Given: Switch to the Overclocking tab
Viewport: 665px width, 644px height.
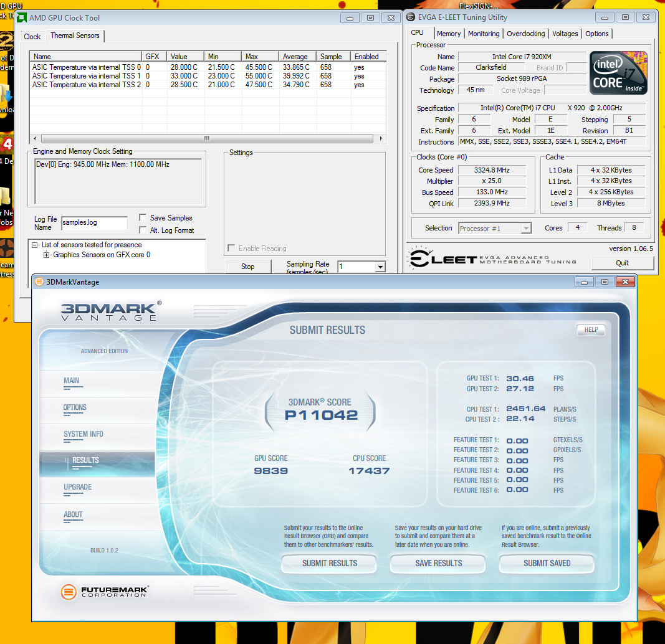Looking at the screenshot, I should [x=526, y=34].
